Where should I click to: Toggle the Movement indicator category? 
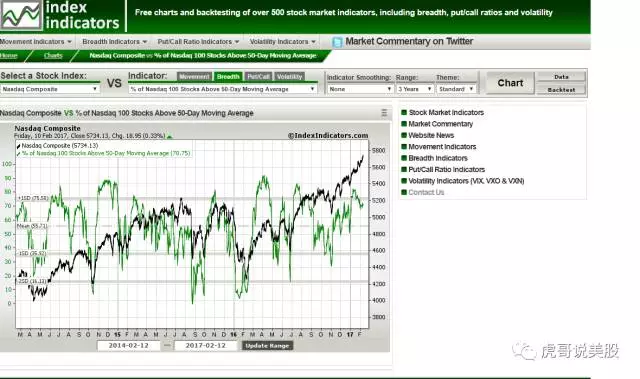(x=194, y=76)
